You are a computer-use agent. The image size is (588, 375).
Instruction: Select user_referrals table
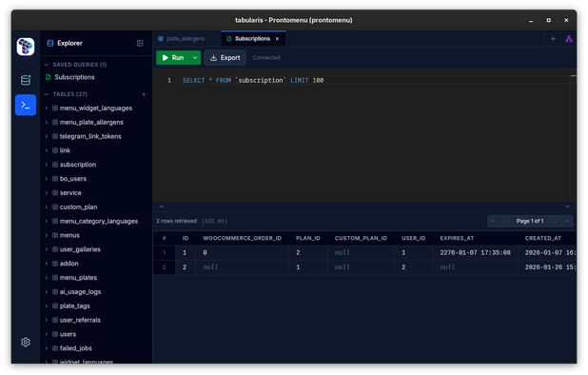tap(80, 320)
